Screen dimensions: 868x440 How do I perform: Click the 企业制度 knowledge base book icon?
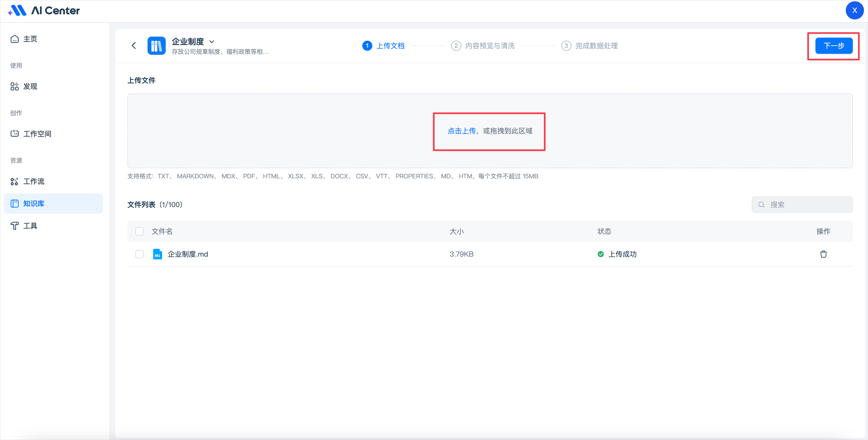pos(156,45)
